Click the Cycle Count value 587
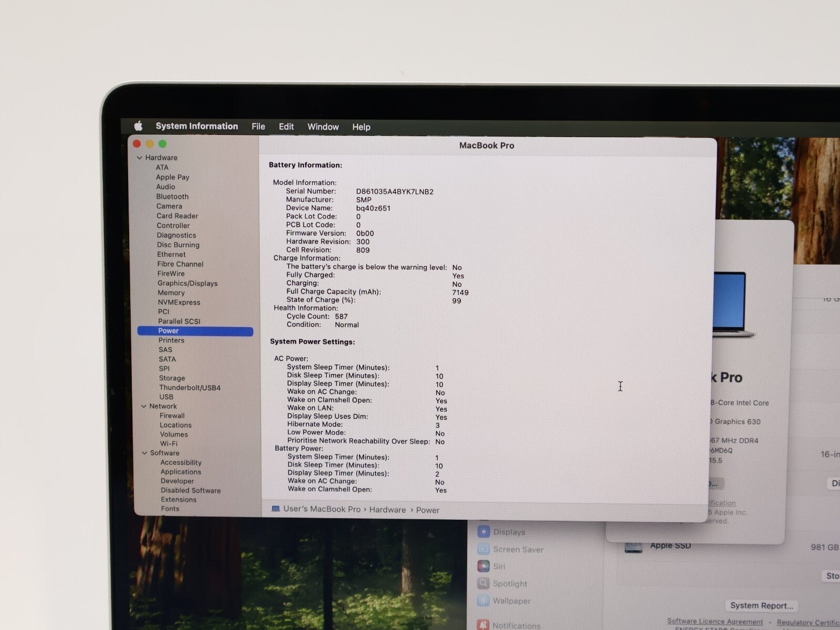 (x=341, y=317)
